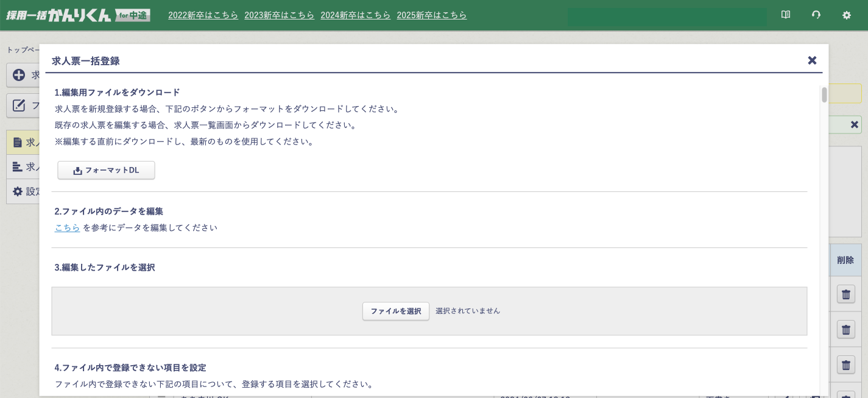The image size is (868, 398).
Task: Click the ファイルを選択 button
Action: pyautogui.click(x=395, y=311)
